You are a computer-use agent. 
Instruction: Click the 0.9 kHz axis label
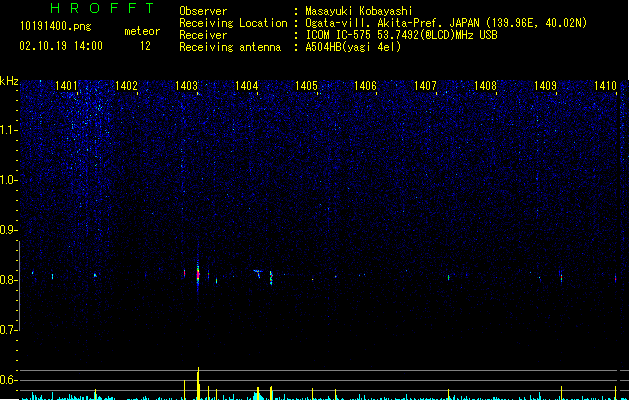tap(8, 230)
